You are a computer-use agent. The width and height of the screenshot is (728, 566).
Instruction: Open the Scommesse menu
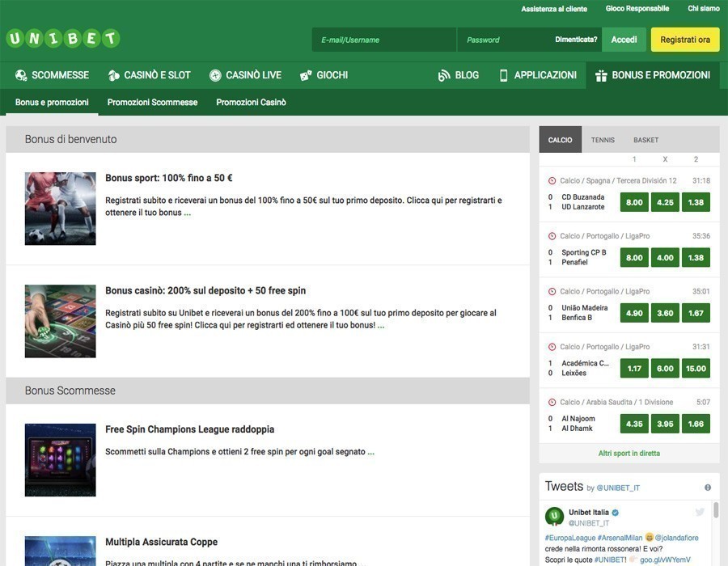pyautogui.click(x=52, y=75)
